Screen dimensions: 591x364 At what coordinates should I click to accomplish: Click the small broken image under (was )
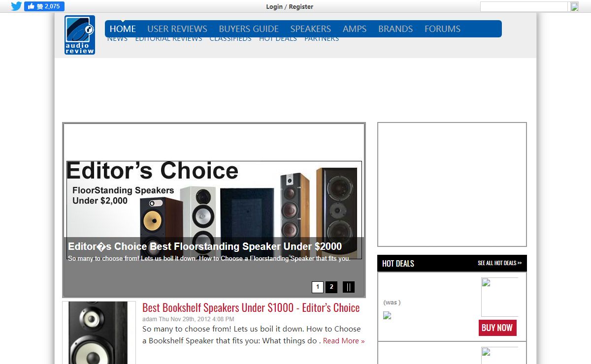click(387, 315)
